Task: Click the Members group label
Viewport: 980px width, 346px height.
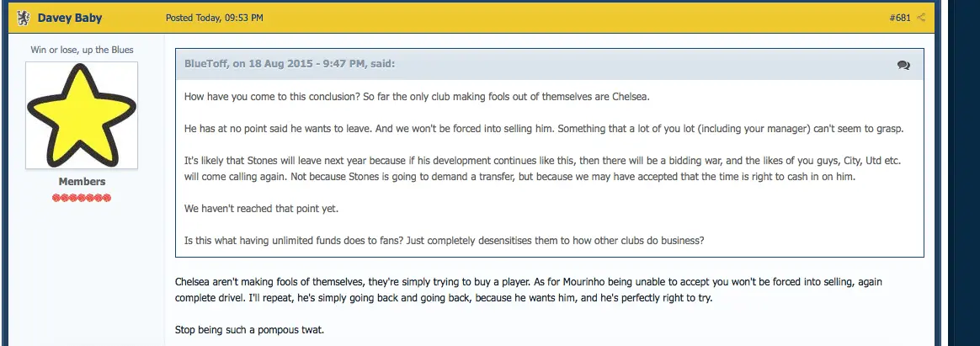Action: pos(82,182)
